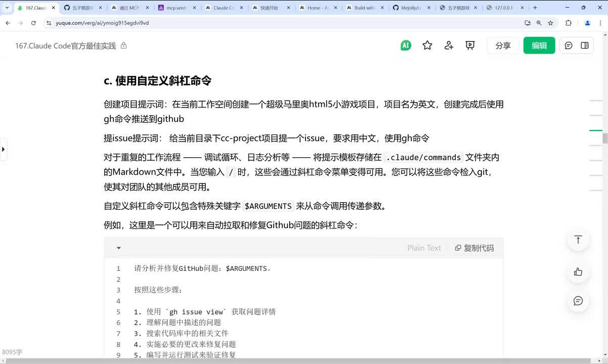Click the 8095字 word count
Screen dimensions: 608x364
[12, 352]
